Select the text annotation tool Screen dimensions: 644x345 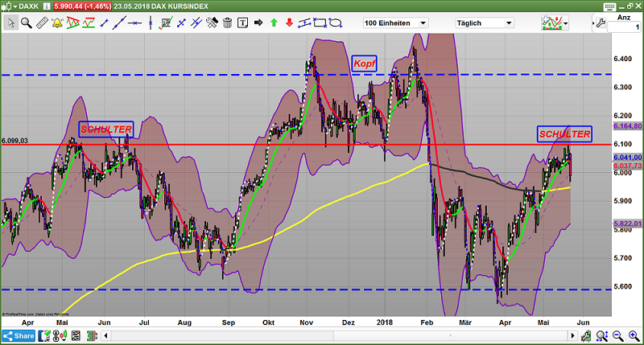[243, 23]
